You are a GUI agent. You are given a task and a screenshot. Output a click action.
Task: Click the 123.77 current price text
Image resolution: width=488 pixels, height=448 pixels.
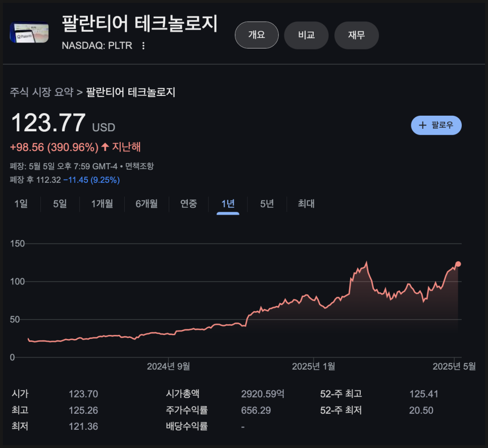tap(48, 123)
